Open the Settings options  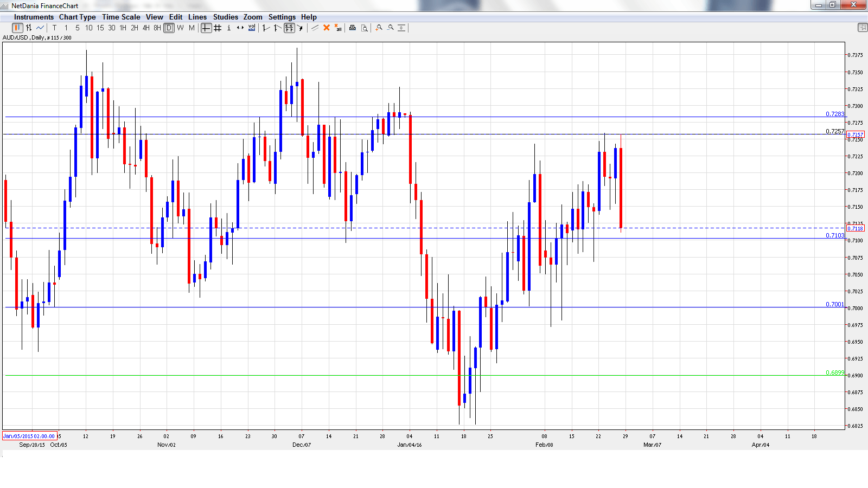(x=282, y=17)
